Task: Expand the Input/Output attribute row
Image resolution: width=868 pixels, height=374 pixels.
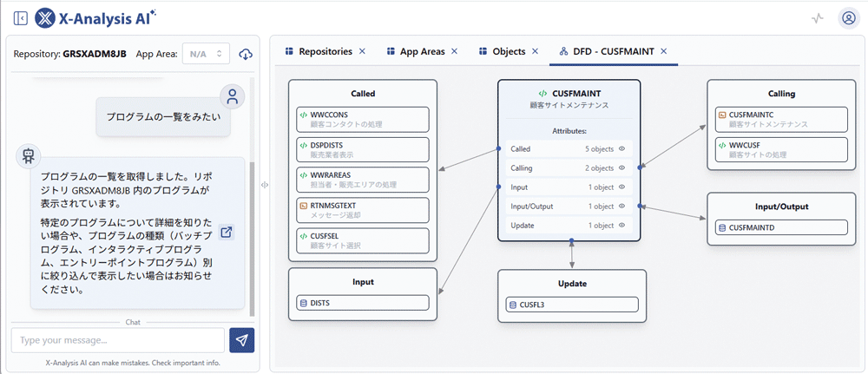Action: [569, 207]
